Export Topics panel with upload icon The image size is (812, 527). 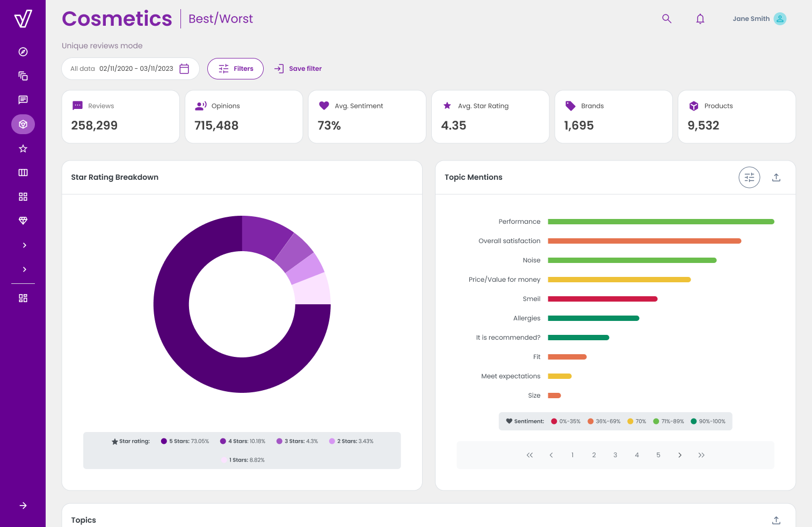click(x=777, y=520)
